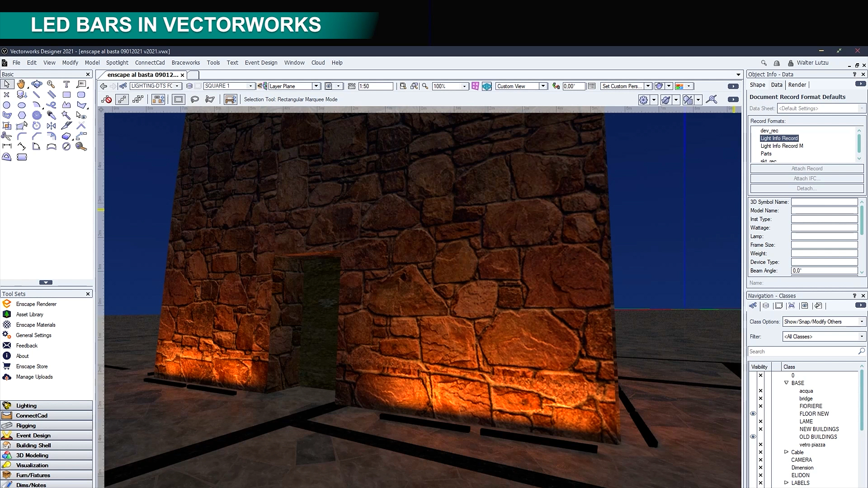The height and width of the screenshot is (488, 868).
Task: Collapse the BASE class group
Action: coord(786,383)
